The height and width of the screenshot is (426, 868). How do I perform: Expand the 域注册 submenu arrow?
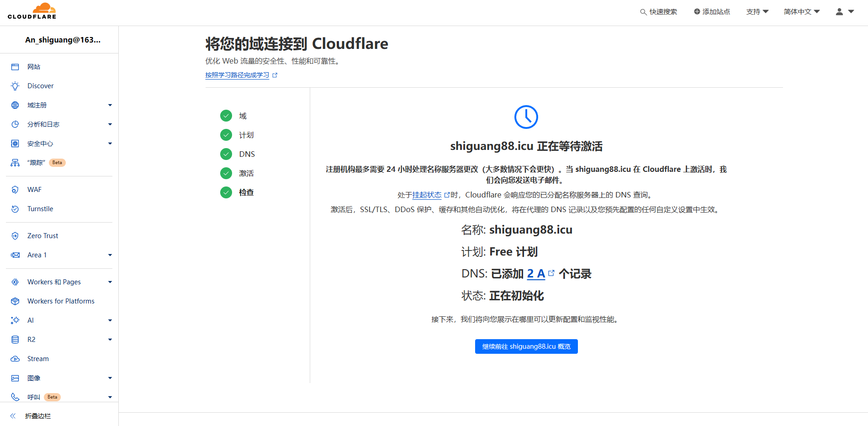[x=110, y=105]
